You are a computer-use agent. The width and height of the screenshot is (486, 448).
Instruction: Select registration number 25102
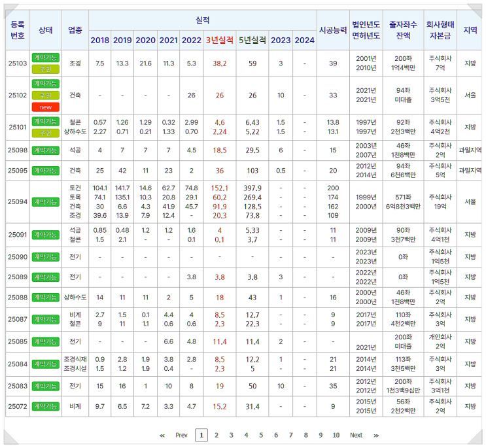18,95
